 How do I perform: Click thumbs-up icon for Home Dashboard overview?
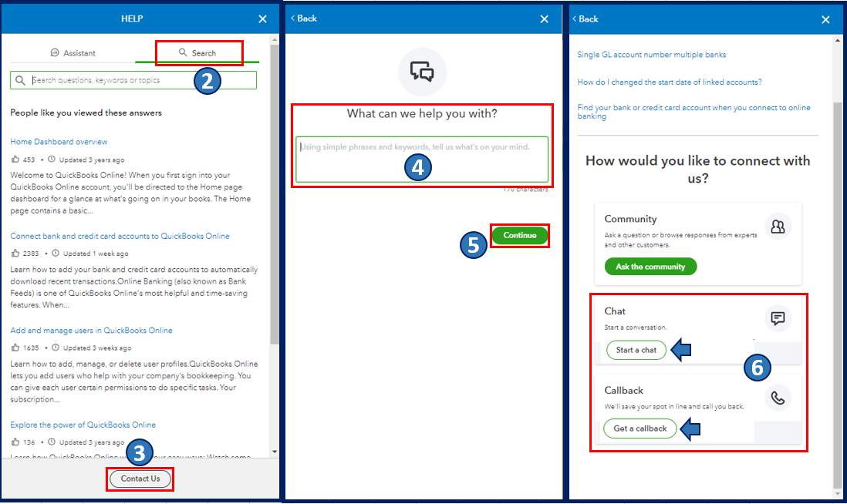[15, 160]
